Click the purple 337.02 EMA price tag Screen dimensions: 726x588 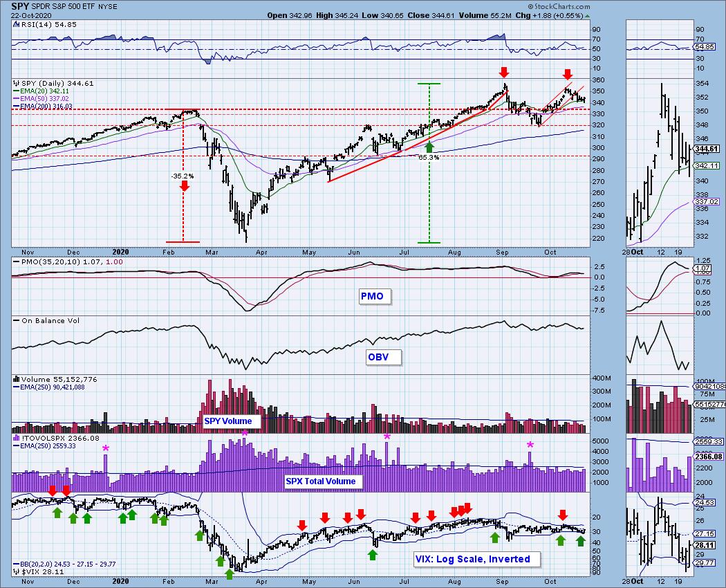(x=707, y=201)
